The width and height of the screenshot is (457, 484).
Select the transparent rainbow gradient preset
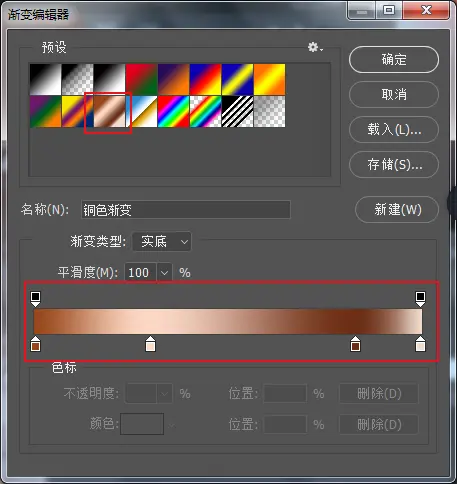coord(205,111)
